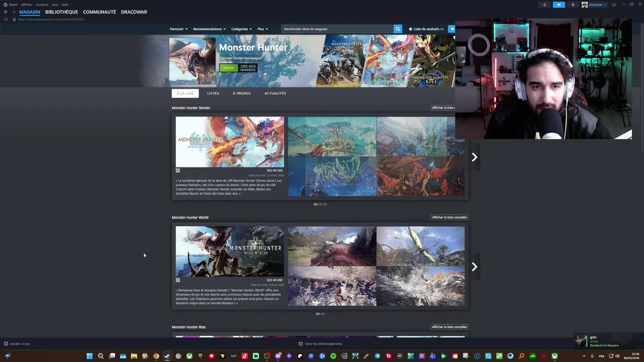Open the notifications bell icon
The image size is (644, 362).
pyautogui.click(x=573, y=5)
